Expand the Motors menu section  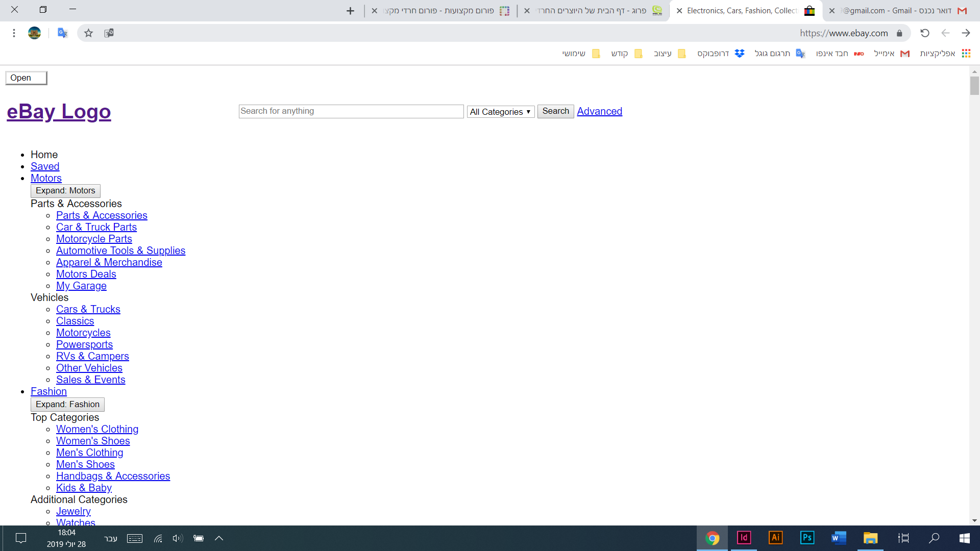click(x=65, y=191)
